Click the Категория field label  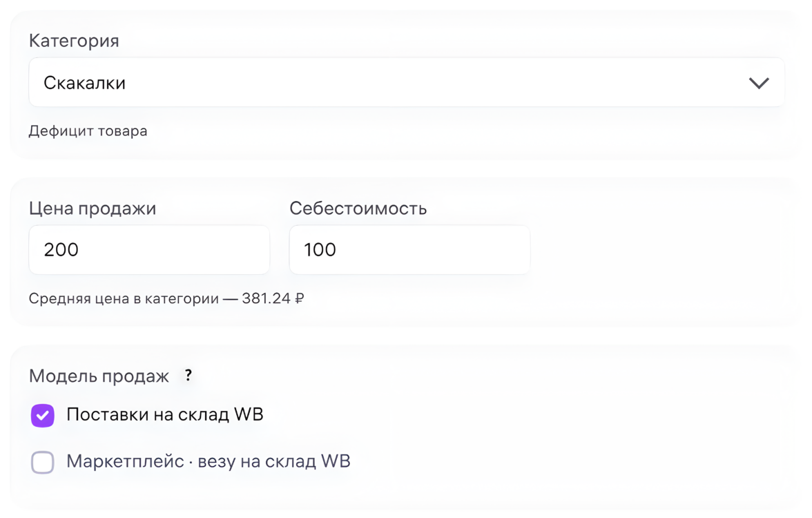pos(74,41)
